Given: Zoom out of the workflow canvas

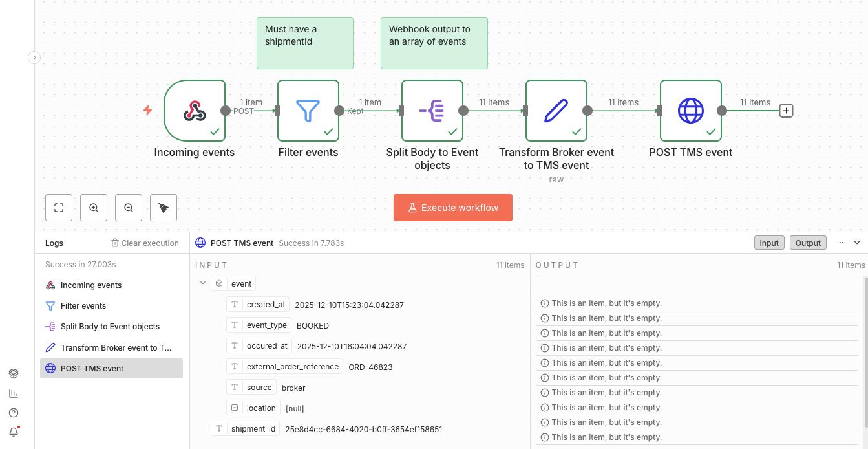Looking at the screenshot, I should pos(129,208).
